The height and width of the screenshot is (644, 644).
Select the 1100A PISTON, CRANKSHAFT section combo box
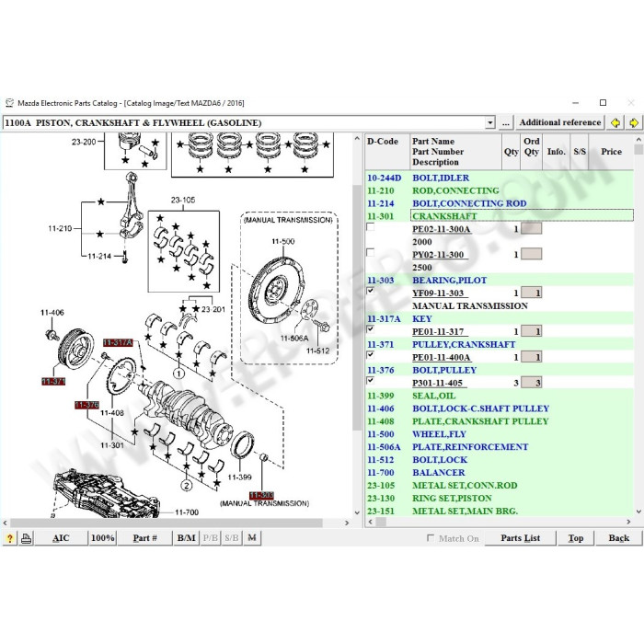click(248, 122)
